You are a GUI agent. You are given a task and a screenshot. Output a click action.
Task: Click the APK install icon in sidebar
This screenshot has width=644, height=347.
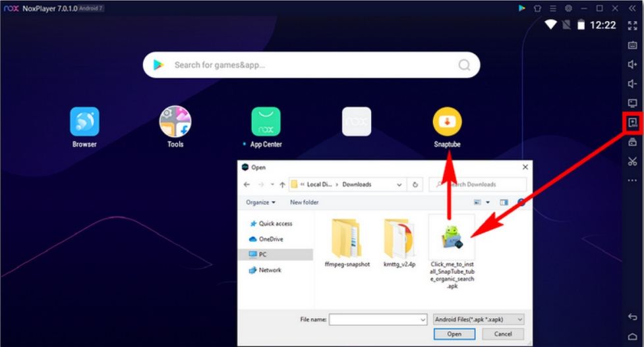tap(633, 122)
